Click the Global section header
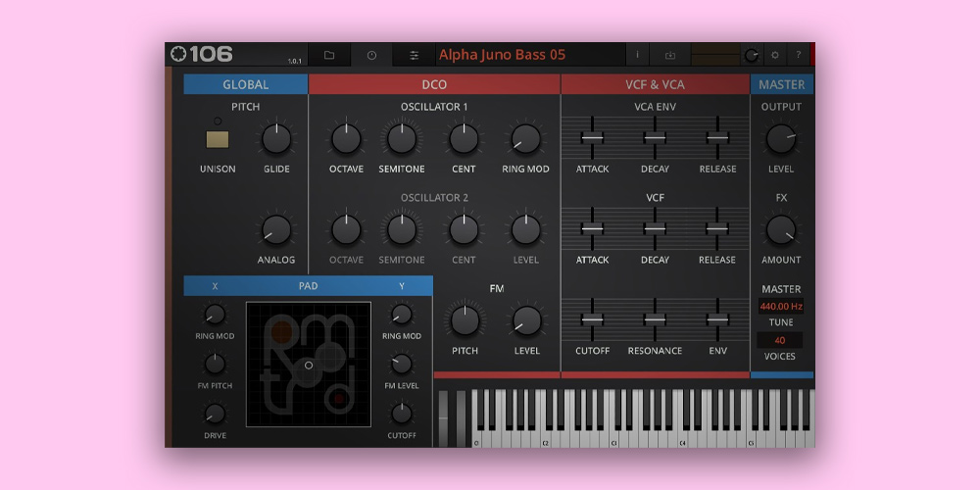 tap(246, 84)
